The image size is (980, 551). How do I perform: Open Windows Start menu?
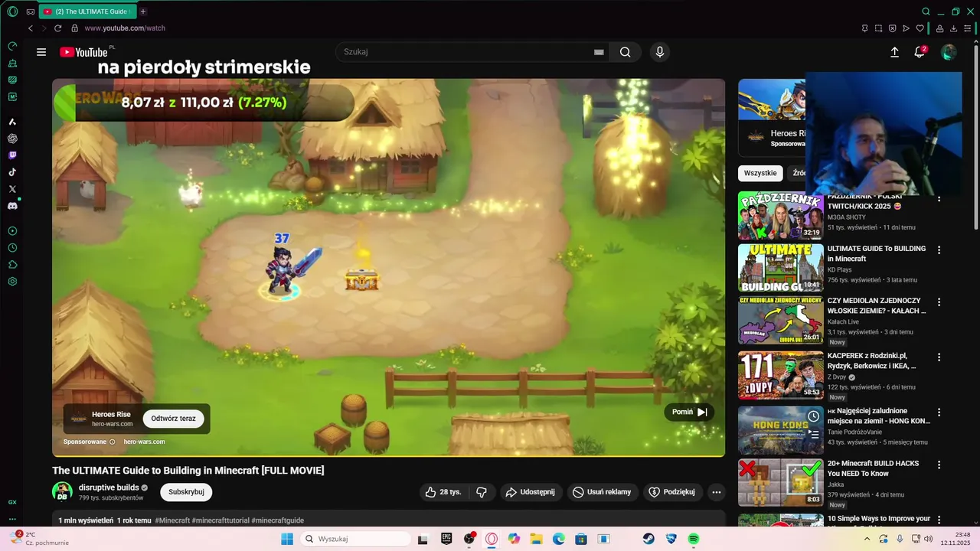(287, 539)
